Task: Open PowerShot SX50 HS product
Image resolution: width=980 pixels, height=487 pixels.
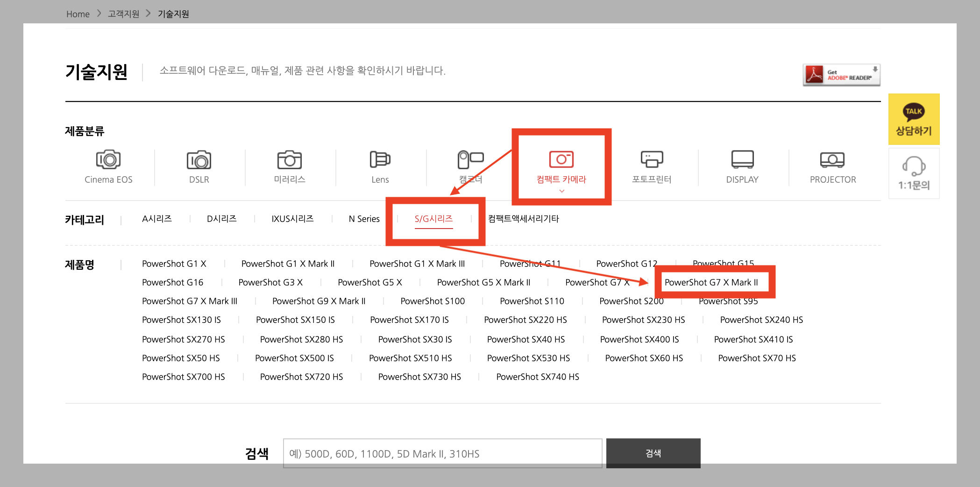Action: (x=181, y=358)
